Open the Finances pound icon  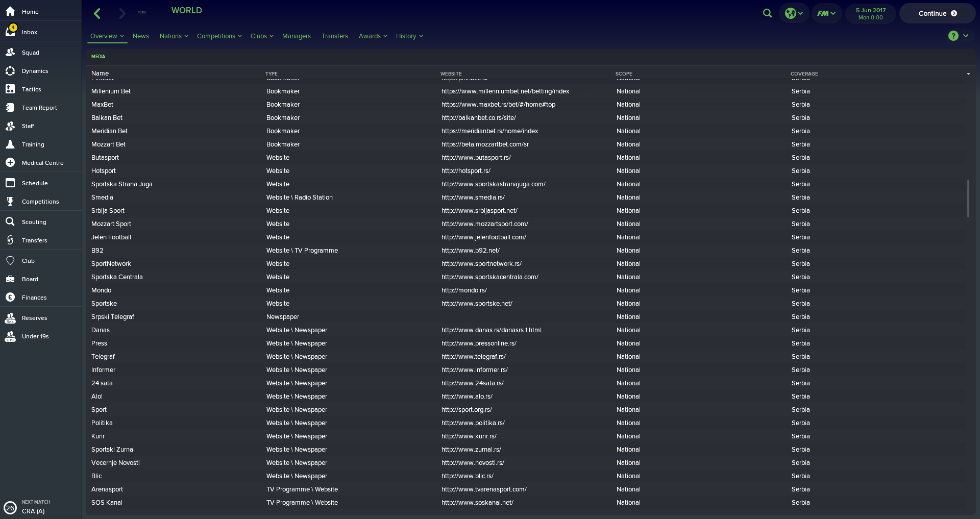(x=10, y=298)
